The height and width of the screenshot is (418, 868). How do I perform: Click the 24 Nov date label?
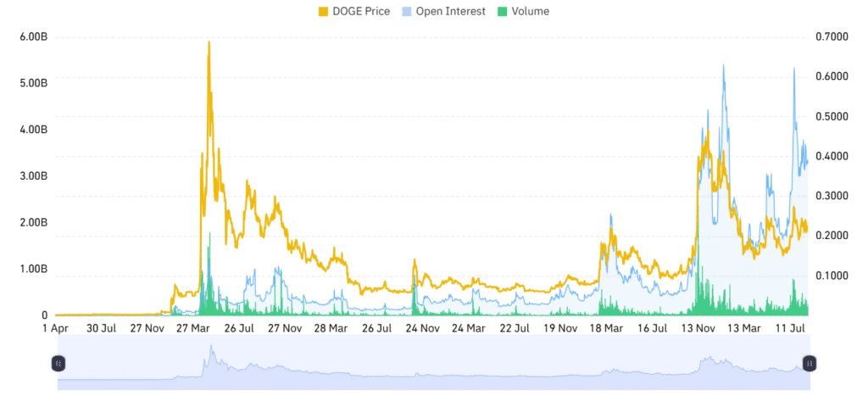point(422,328)
